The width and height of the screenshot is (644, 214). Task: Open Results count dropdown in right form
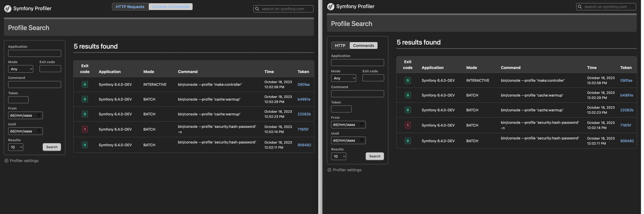tap(339, 156)
